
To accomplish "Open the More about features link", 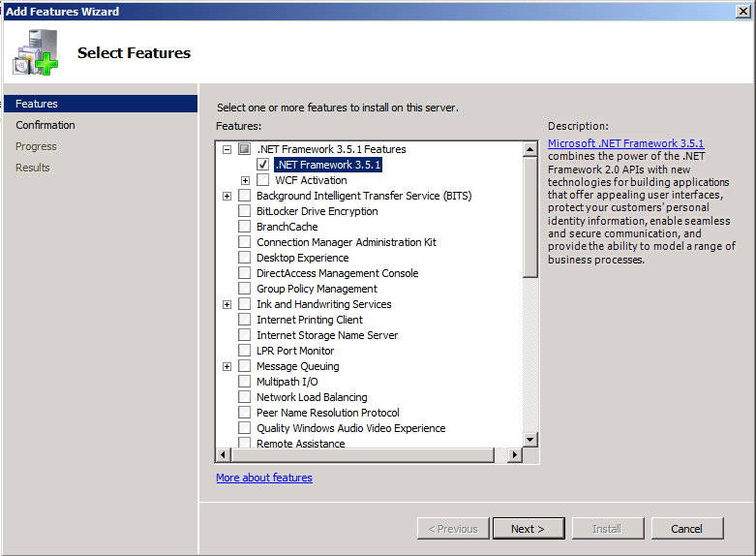I will pyautogui.click(x=264, y=478).
